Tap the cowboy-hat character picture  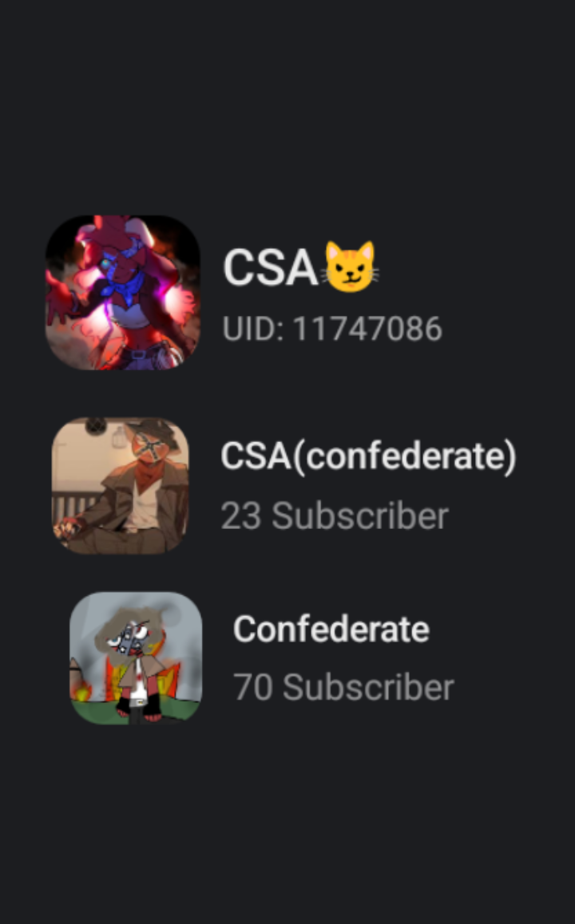coord(121,486)
